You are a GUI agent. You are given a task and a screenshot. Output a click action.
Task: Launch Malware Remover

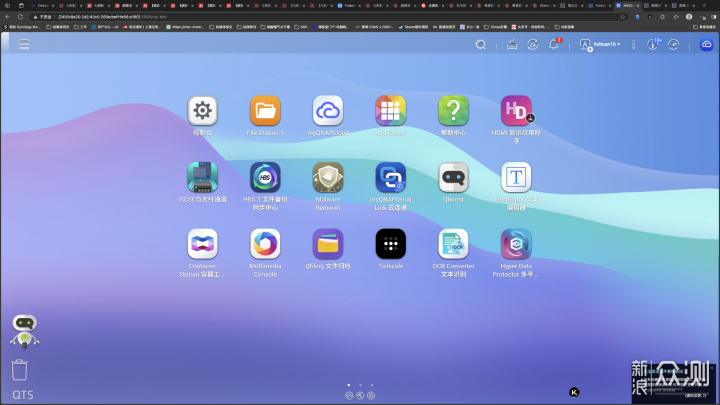(328, 177)
